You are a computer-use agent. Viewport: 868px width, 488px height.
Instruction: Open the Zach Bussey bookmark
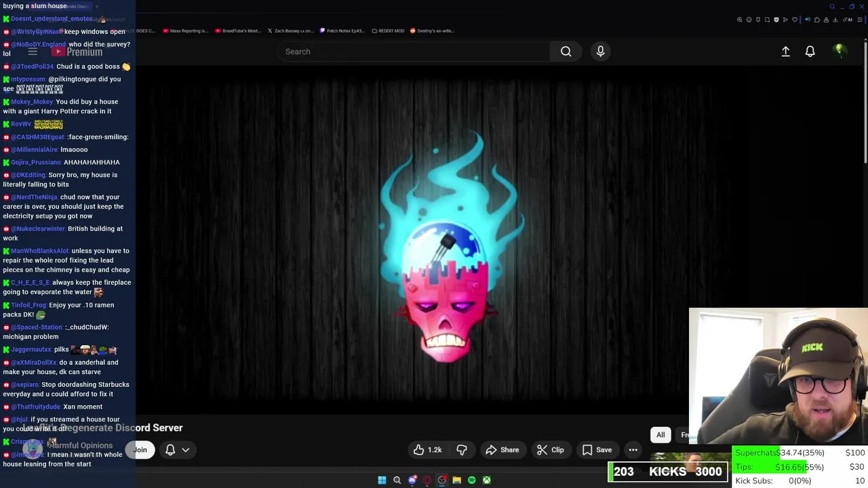pyautogui.click(x=290, y=30)
